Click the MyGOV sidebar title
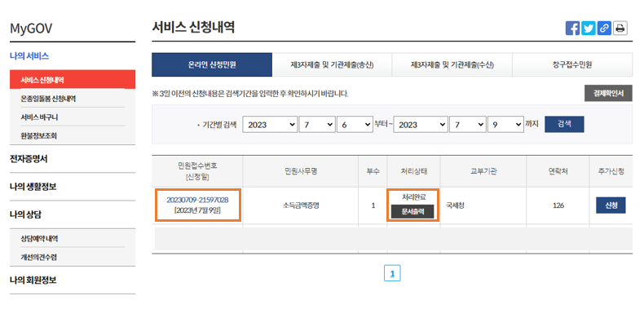The width and height of the screenshot is (644, 309). pyautogui.click(x=31, y=29)
